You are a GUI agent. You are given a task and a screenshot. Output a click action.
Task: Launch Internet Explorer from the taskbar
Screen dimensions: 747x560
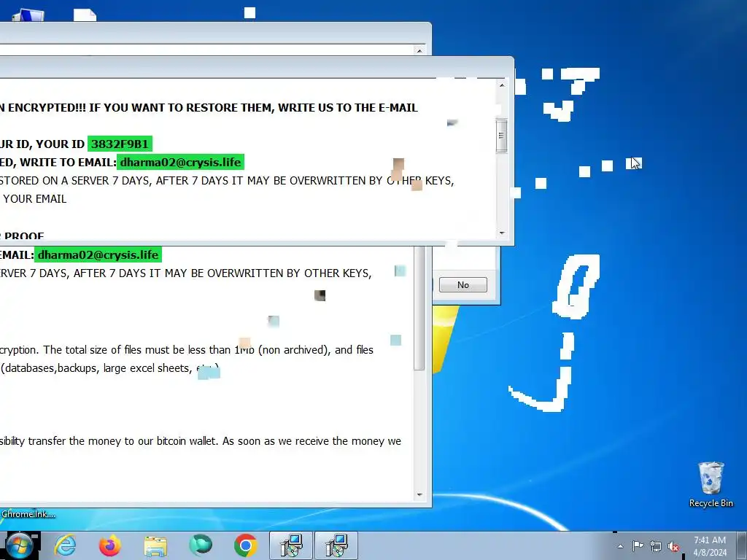point(65,545)
